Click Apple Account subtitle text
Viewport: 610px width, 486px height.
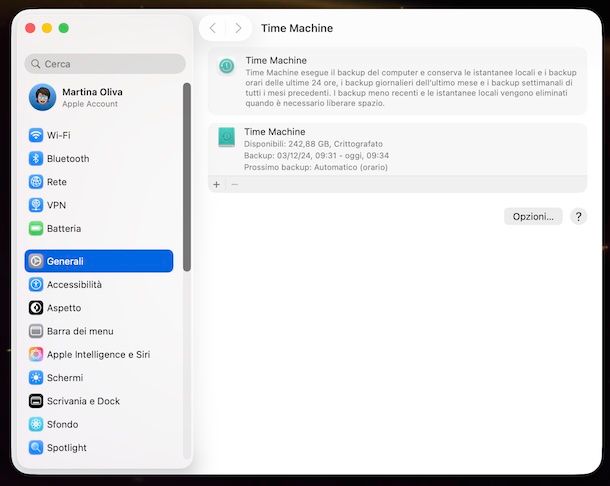point(90,104)
